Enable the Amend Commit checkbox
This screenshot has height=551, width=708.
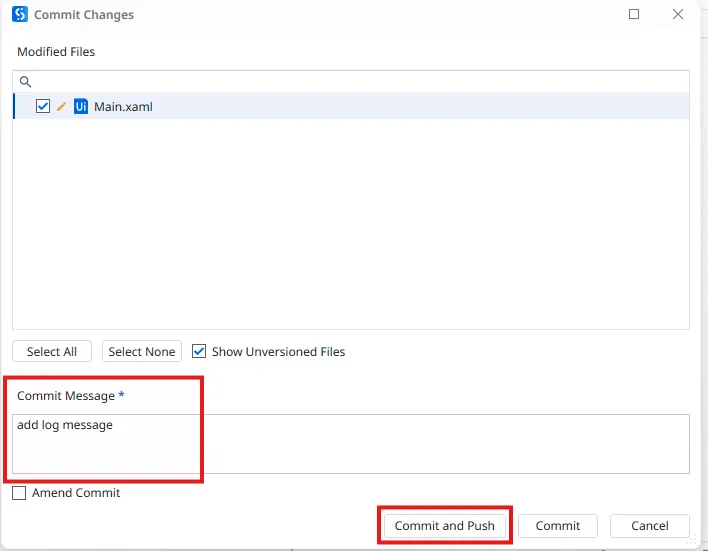(20, 493)
